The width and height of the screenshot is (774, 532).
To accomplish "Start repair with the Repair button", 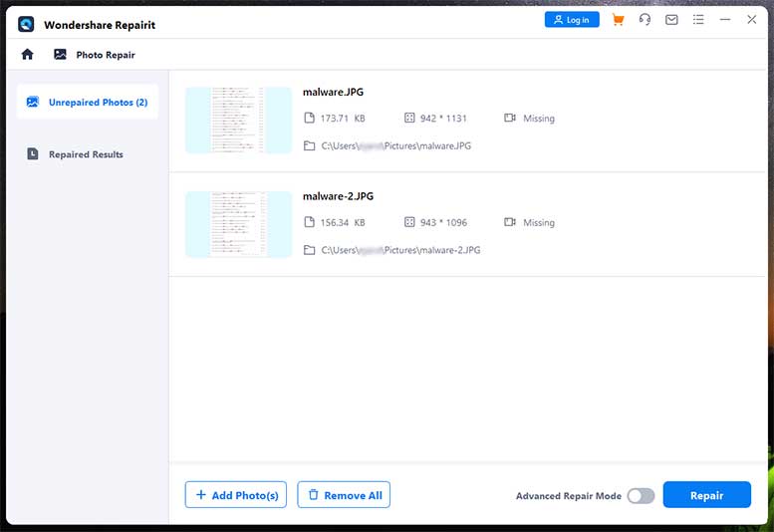I will point(707,494).
